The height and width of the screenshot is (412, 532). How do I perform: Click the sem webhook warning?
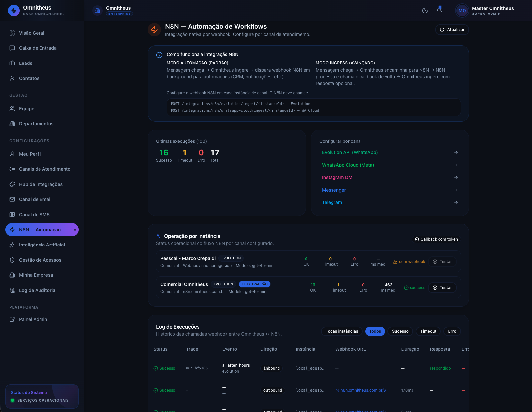409,262
